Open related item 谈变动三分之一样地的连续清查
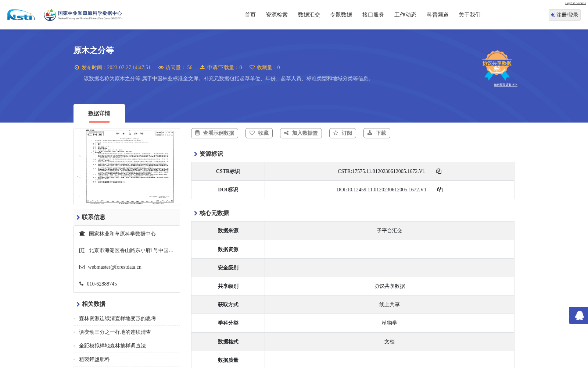Image resolution: width=588 pixels, height=368 pixels. [x=115, y=332]
